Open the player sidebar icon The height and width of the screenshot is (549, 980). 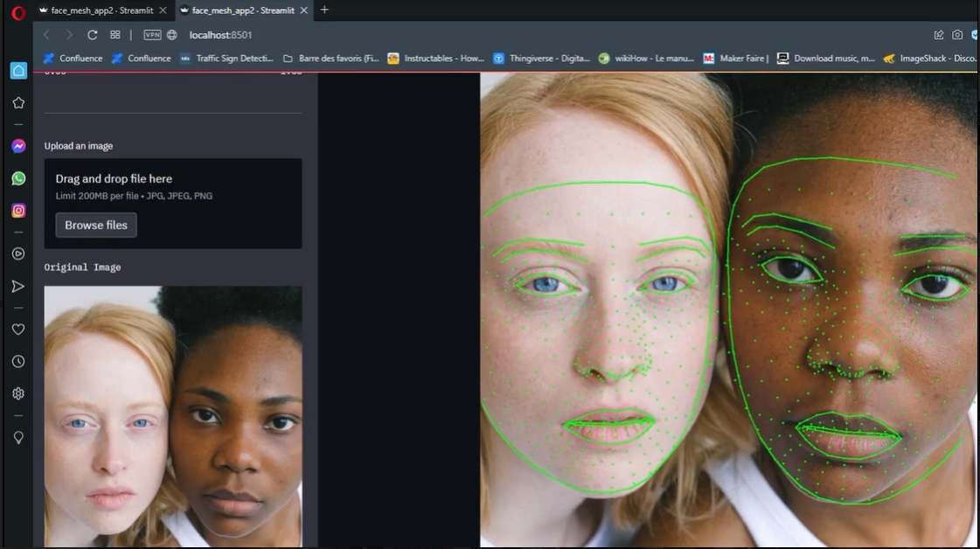point(18,254)
